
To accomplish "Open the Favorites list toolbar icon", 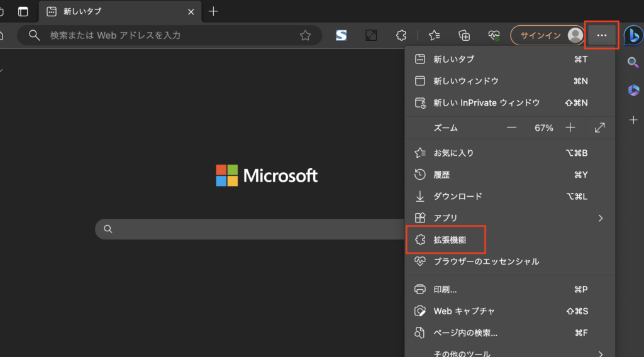I will pos(434,36).
